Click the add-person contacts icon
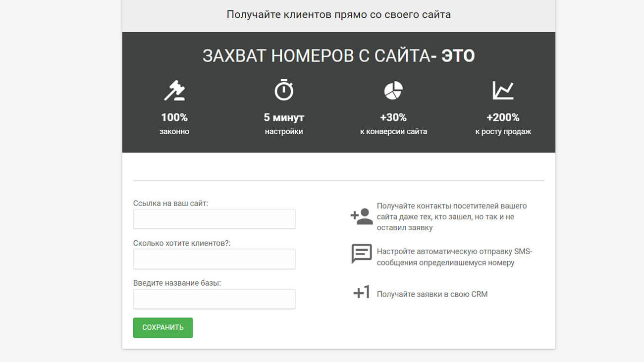 362,216
